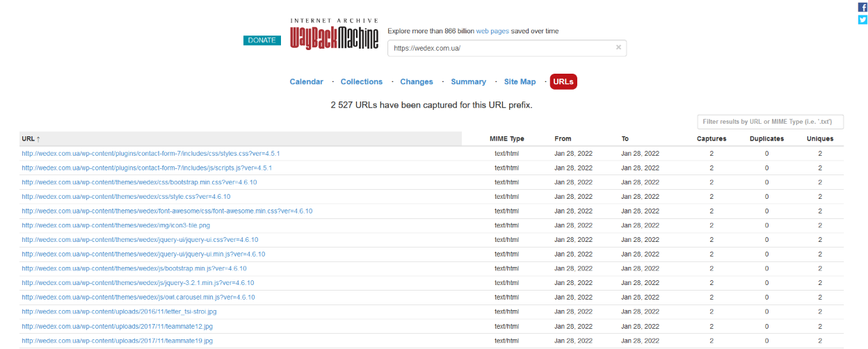Click the '2 527 URLs have been captured' text
868x349 pixels.
coord(431,105)
